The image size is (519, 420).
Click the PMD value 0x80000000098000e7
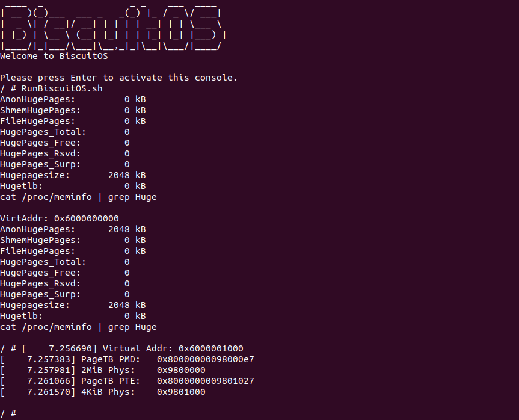(x=205, y=359)
